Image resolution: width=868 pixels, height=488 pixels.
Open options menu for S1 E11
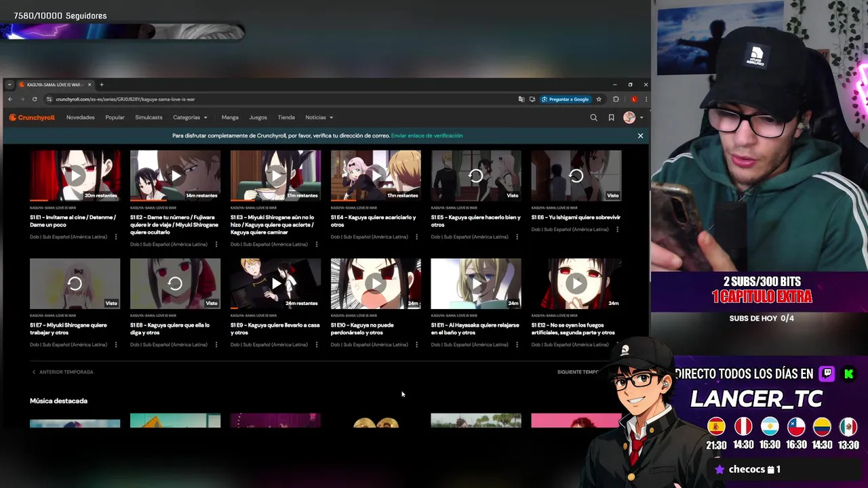(x=517, y=344)
